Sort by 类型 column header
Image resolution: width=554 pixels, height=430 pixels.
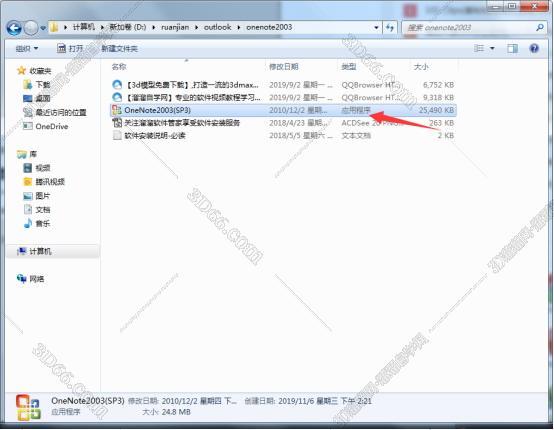[348, 66]
